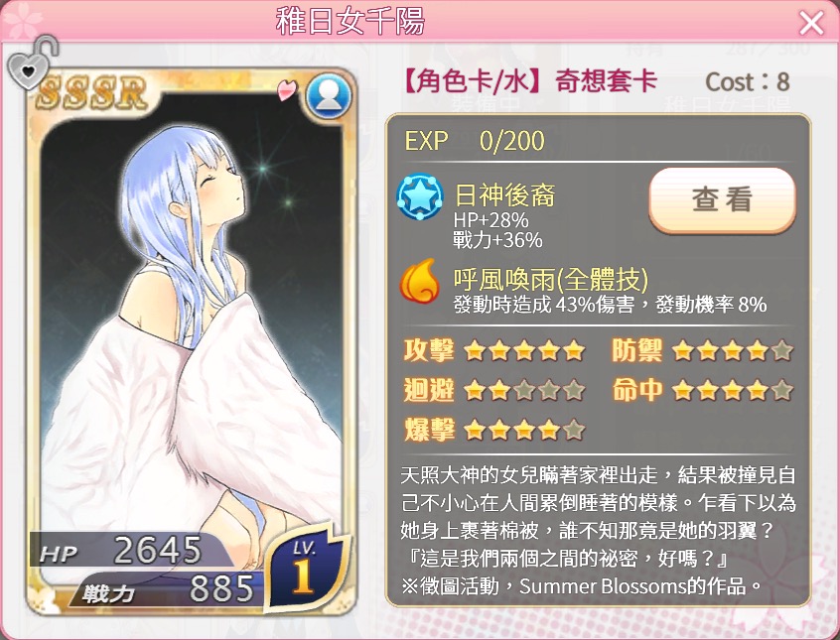Close the card detail dialog

coord(811,23)
